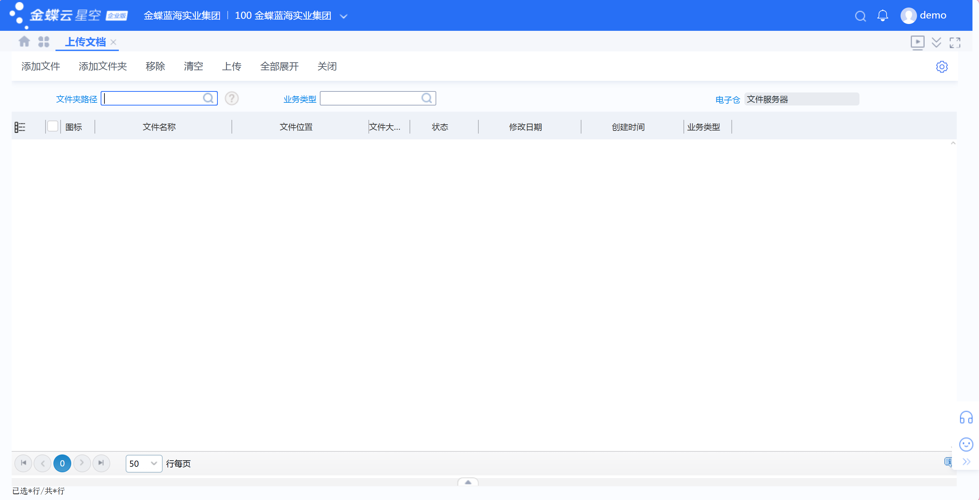Click the 全部展开 button
This screenshot has height=500, width=980.
point(279,66)
